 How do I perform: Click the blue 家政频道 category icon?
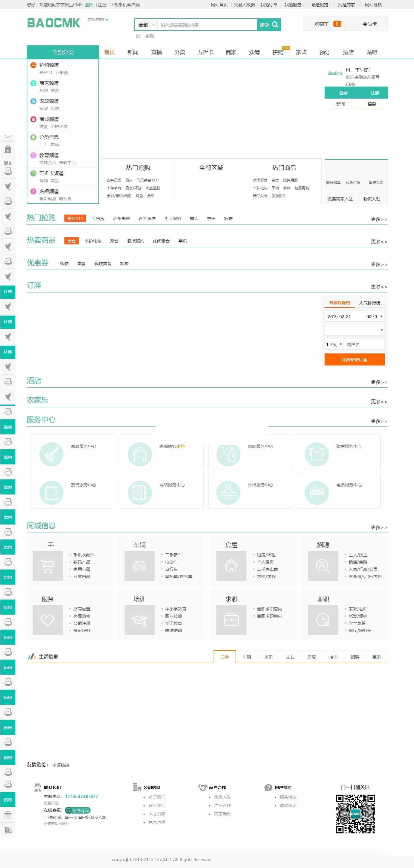(x=33, y=101)
